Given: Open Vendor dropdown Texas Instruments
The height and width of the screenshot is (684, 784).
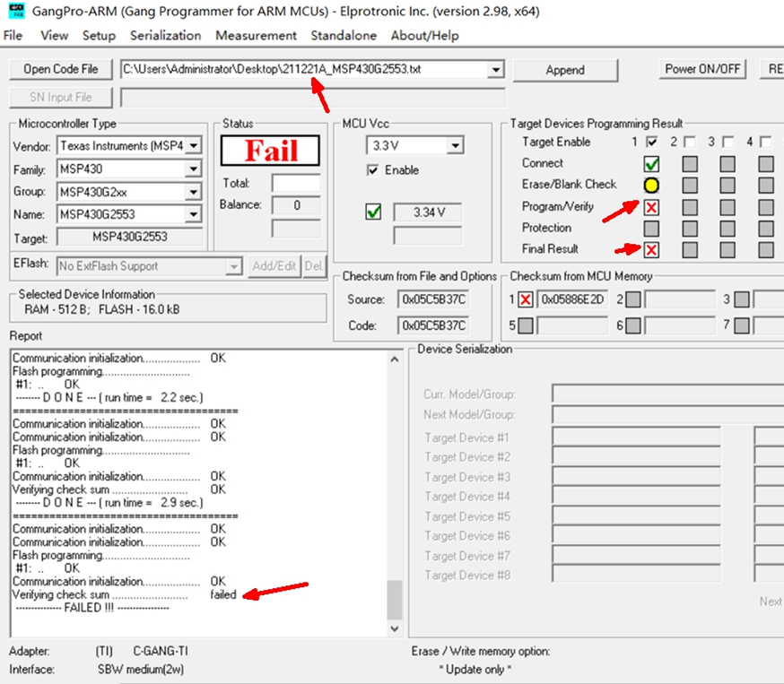Looking at the screenshot, I should (x=193, y=146).
